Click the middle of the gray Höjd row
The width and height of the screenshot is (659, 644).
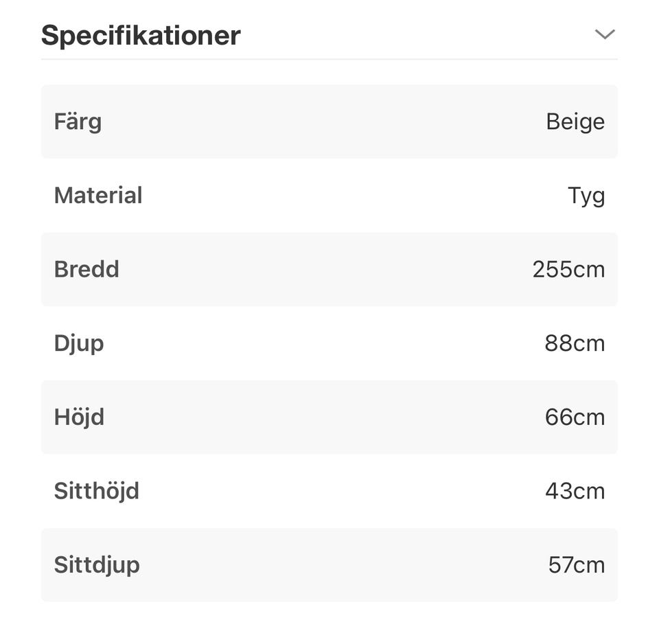pyautogui.click(x=329, y=417)
